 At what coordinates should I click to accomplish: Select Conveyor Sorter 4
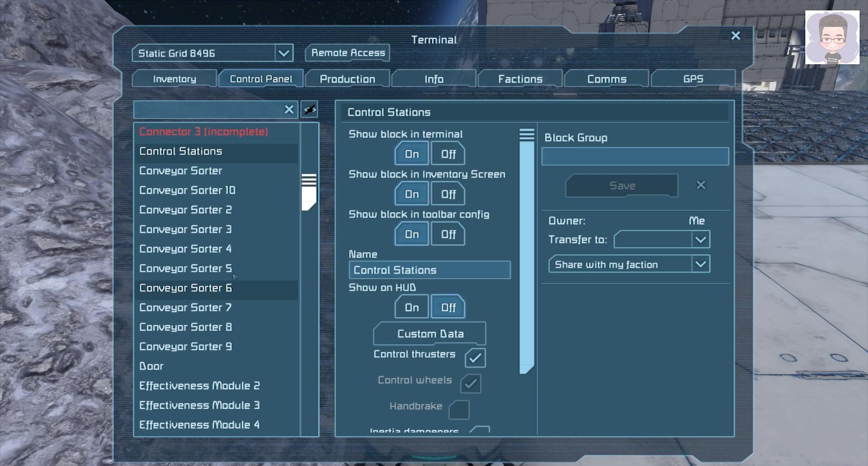(x=216, y=249)
